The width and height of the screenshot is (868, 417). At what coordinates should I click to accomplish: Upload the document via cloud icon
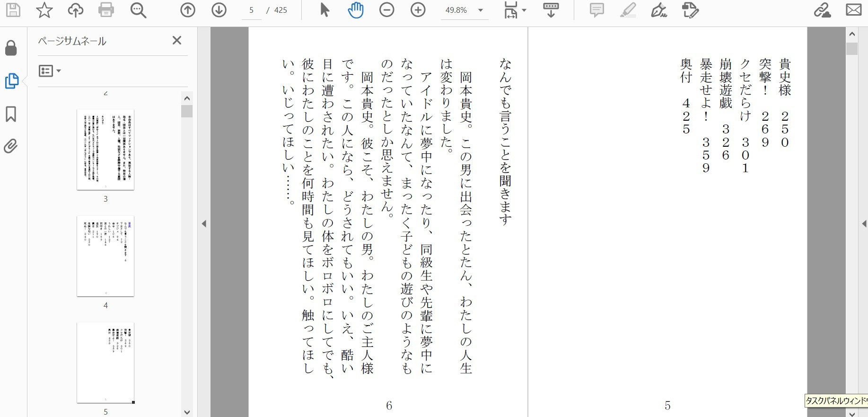pyautogui.click(x=75, y=10)
